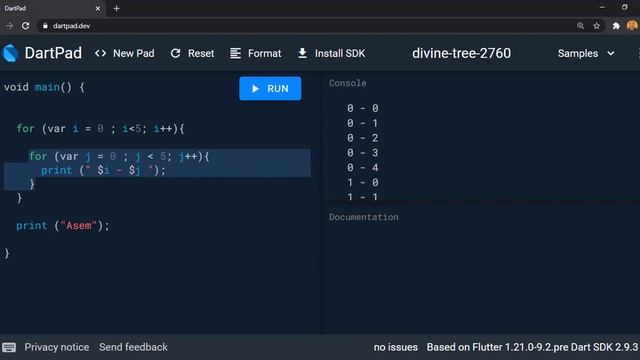640x360 pixels.
Task: Click the Format lines icon
Action: point(236,53)
